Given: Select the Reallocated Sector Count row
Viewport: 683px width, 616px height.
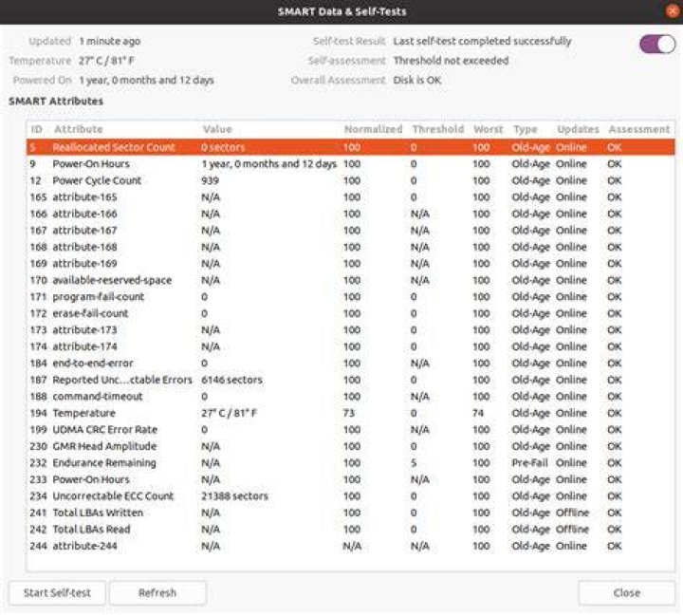Looking at the screenshot, I should point(351,147).
